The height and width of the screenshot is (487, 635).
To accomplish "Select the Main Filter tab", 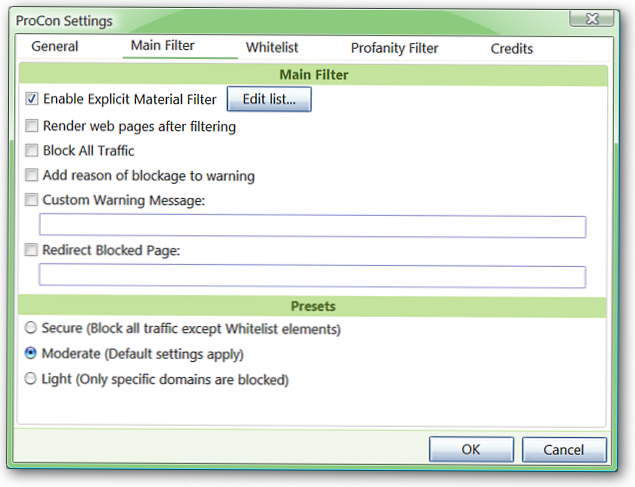I will 163,45.
